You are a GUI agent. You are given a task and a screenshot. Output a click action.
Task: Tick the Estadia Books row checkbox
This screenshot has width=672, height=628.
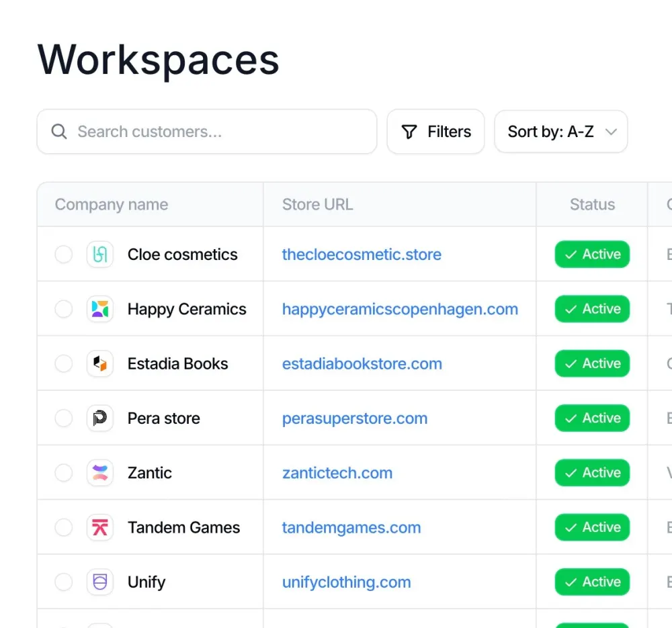[x=63, y=363]
